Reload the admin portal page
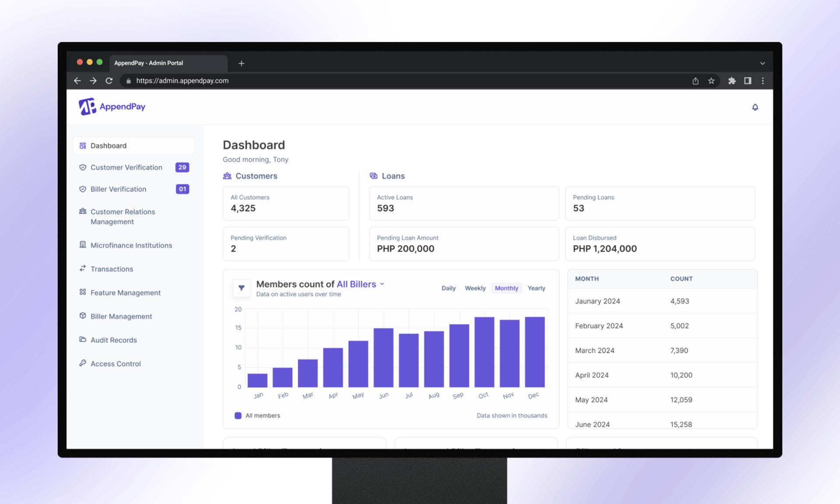 click(x=109, y=80)
